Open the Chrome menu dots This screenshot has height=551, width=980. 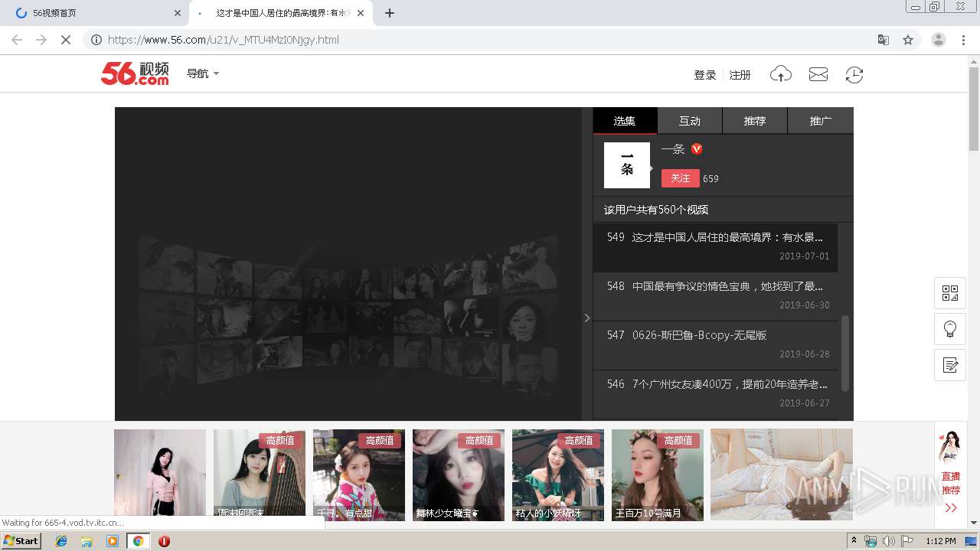[964, 40]
